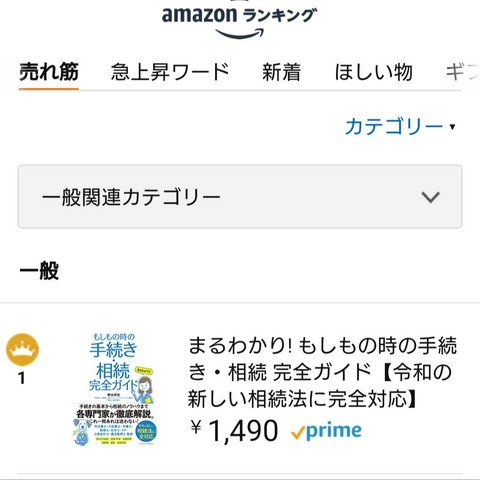Click the gold crown rank 1 badge

tap(23, 349)
